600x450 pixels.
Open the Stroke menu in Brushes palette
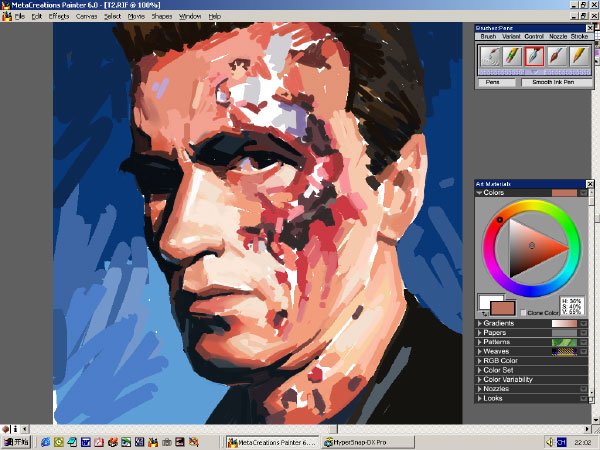click(x=579, y=36)
